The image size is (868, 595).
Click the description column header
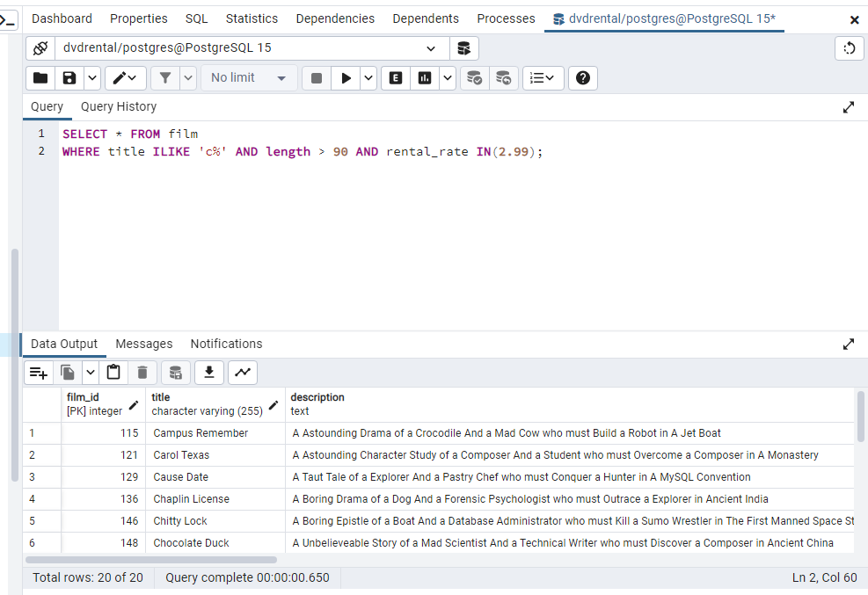pos(569,404)
